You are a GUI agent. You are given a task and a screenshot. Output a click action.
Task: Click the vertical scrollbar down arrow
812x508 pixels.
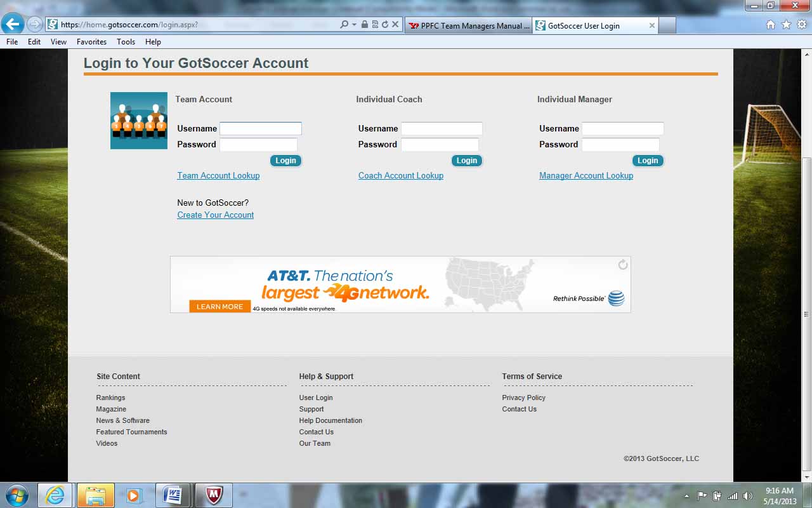tap(806, 476)
